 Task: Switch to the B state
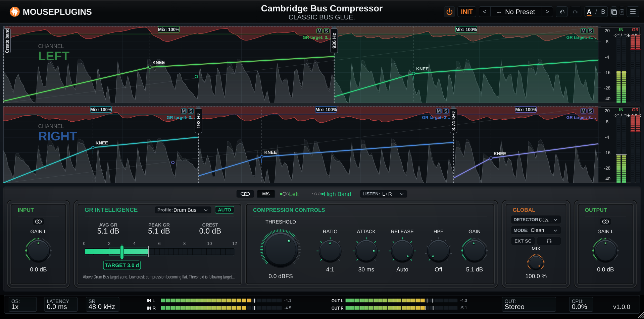point(603,12)
